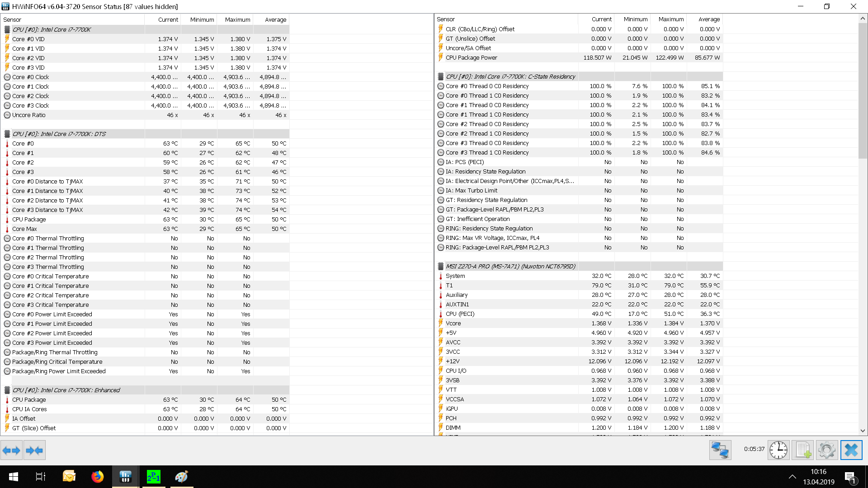
Task: Open the remote network monitoring icon
Action: point(720,450)
